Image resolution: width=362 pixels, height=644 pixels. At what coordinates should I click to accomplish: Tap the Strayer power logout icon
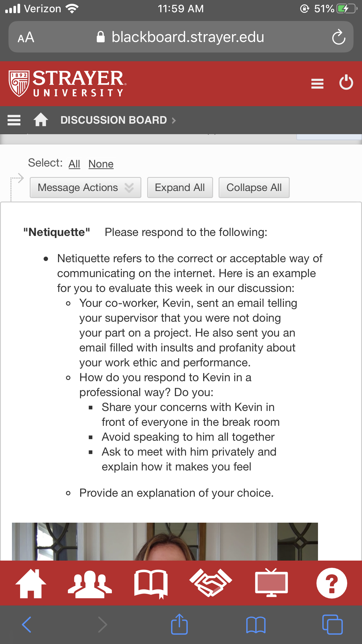(346, 83)
